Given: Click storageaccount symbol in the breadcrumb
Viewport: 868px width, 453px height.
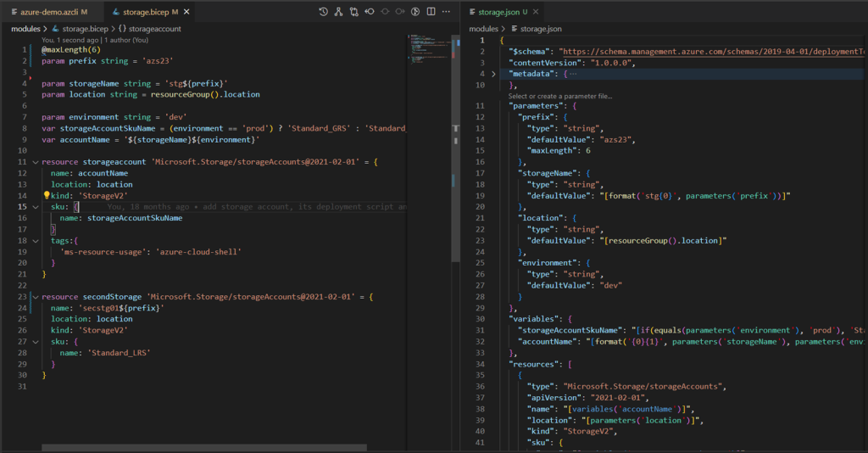Looking at the screenshot, I should [x=154, y=28].
